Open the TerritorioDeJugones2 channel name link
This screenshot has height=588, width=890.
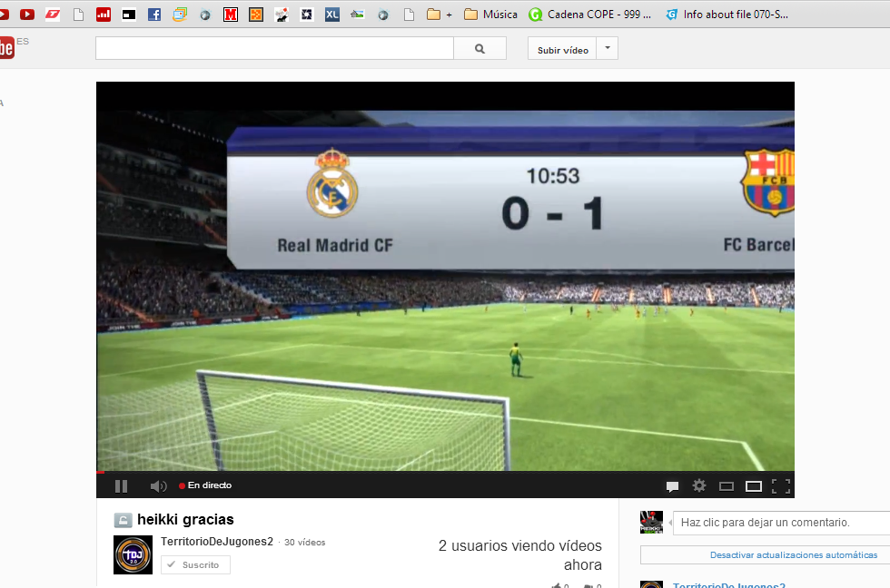tap(217, 542)
